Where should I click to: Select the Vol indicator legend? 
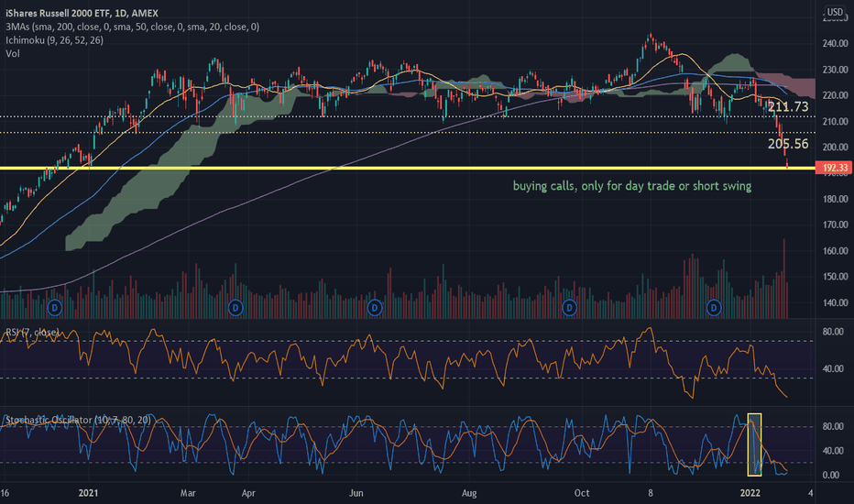pyautogui.click(x=13, y=53)
